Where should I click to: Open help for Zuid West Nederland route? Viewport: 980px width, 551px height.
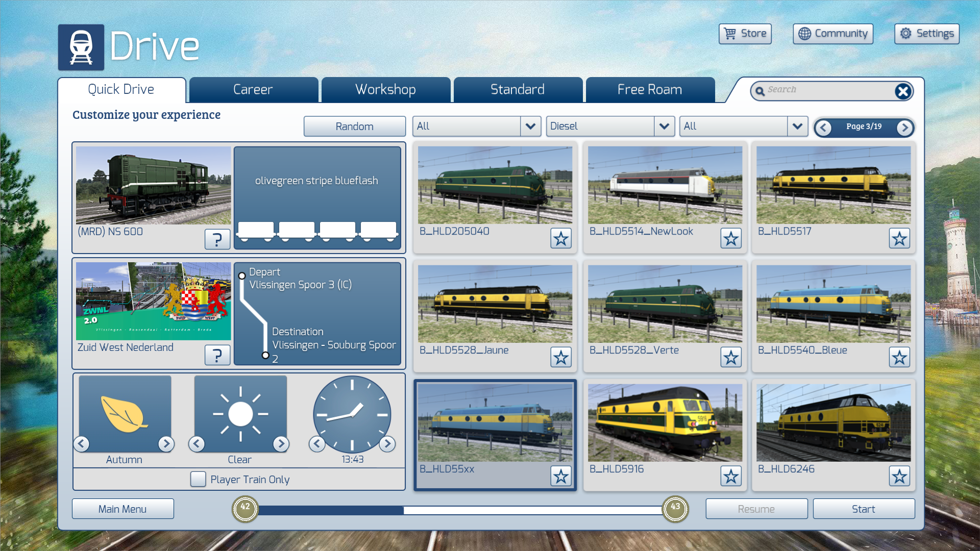[x=217, y=355]
